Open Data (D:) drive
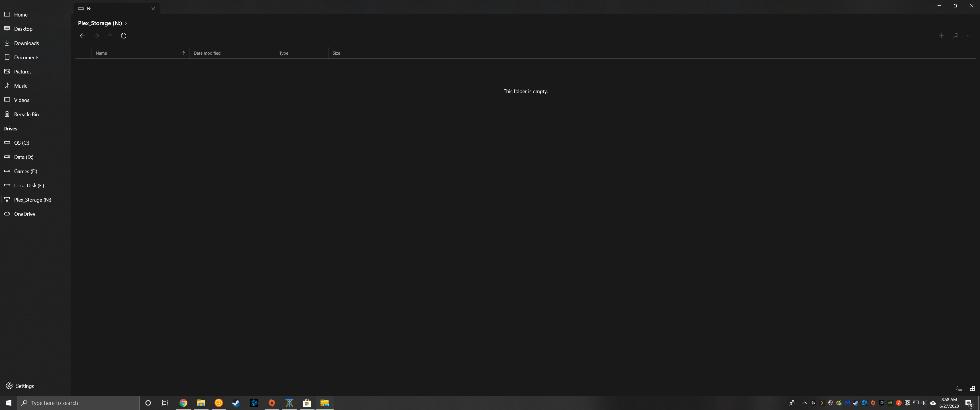Screen dimensions: 980x410 (35, 157)
